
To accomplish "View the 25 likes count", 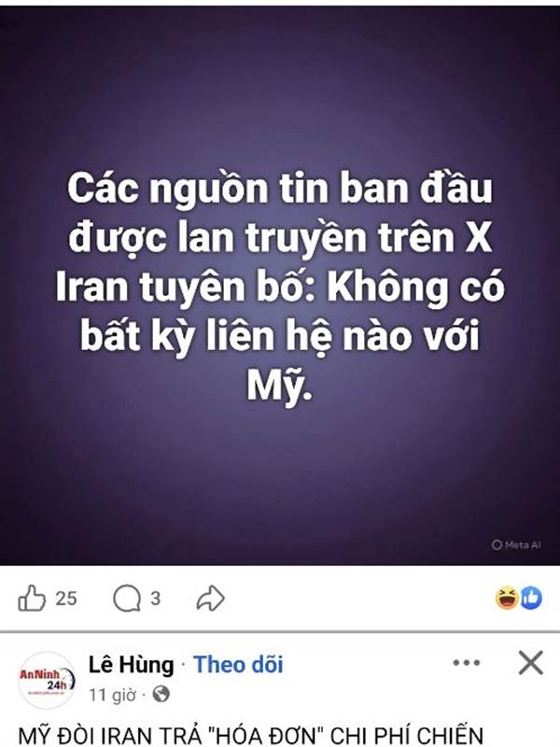I will 66,599.
